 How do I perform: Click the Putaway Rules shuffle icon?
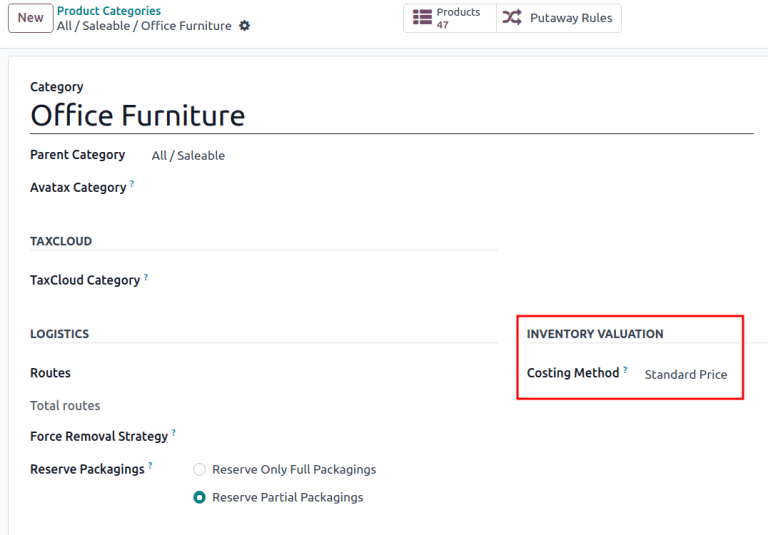tap(512, 18)
